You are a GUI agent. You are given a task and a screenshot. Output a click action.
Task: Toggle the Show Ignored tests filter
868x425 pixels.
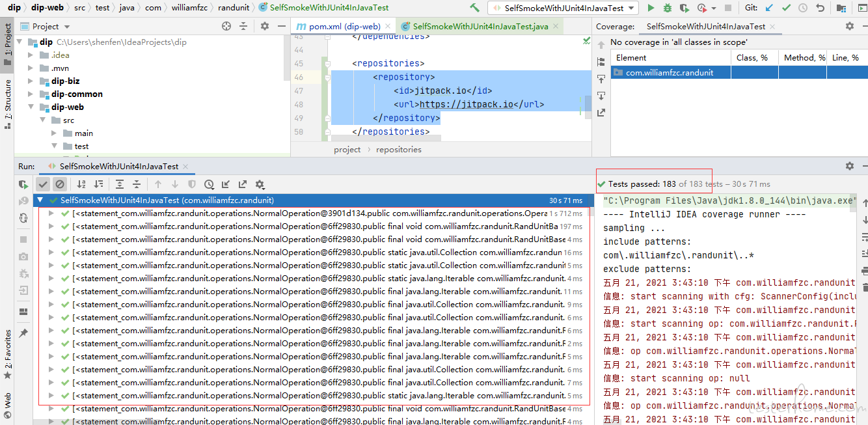pos(60,184)
